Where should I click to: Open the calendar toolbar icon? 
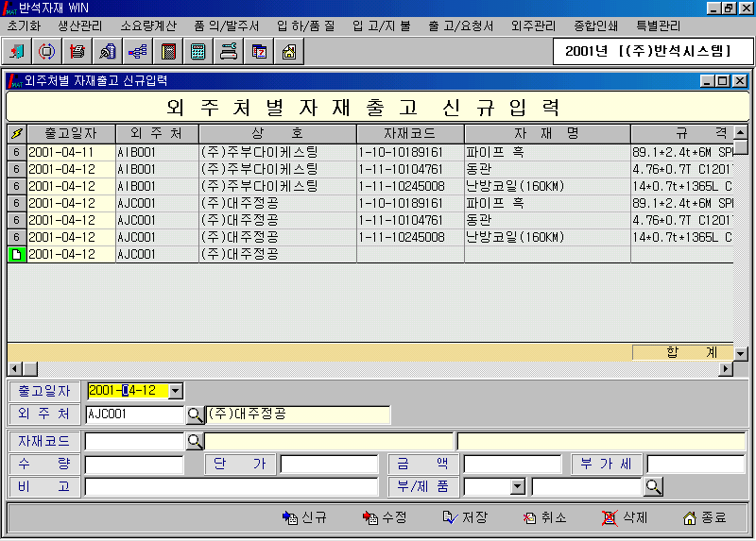(259, 51)
